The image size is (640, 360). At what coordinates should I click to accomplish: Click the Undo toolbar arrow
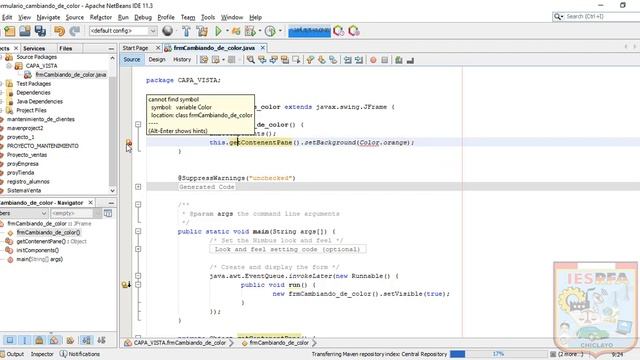[x=60, y=31]
